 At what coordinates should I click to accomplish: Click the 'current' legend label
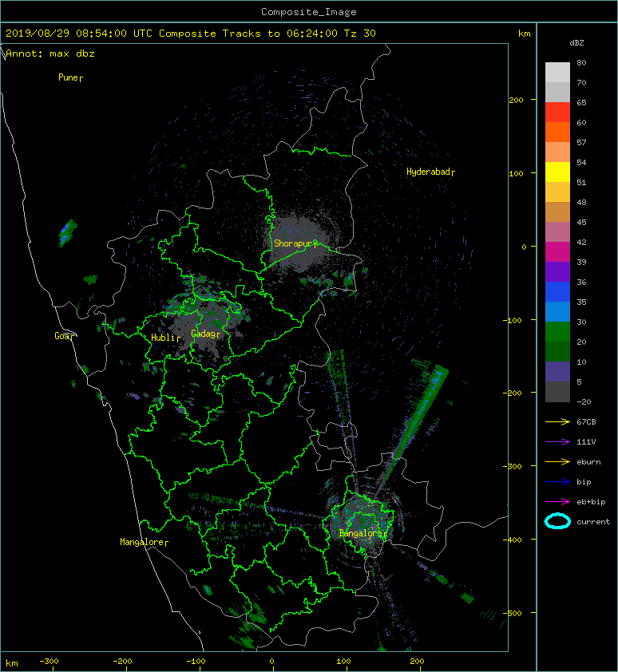coord(593,522)
